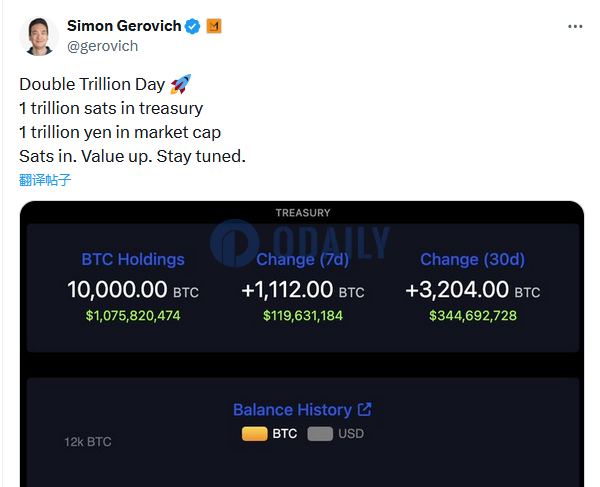Click the TREASURY header label
Viewport: 600px width, 487px height.
[303, 213]
